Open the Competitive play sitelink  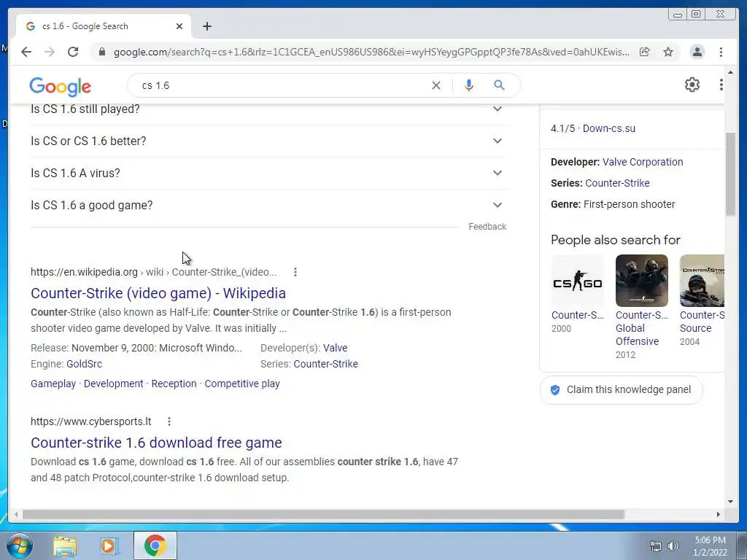[x=242, y=384]
